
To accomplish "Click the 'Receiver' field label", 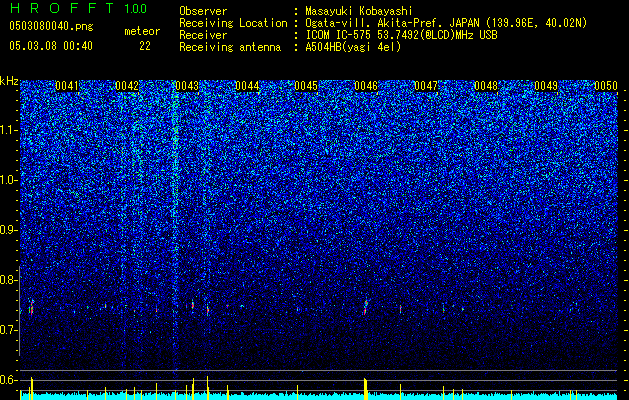I will pos(203,35).
